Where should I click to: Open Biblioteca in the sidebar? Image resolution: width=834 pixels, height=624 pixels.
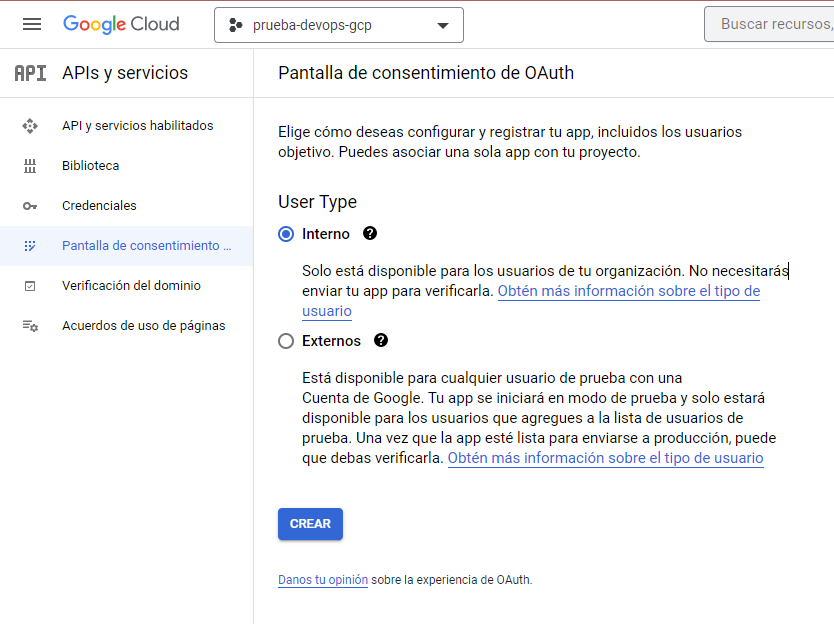point(90,166)
